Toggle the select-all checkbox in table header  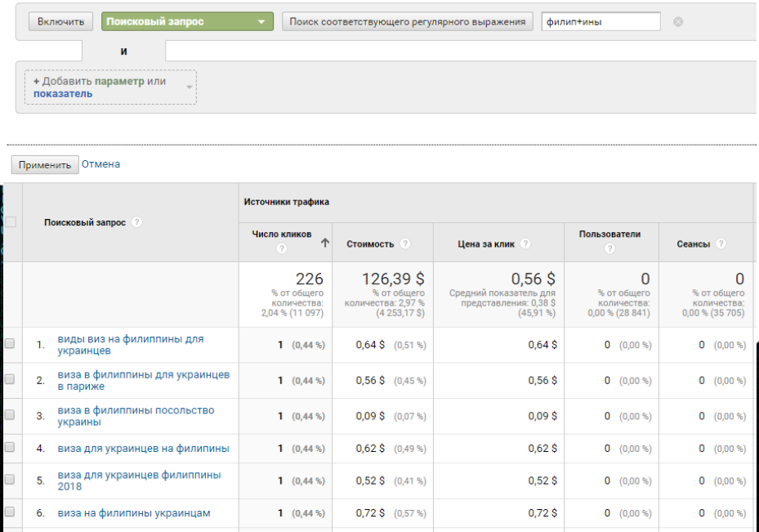11,222
